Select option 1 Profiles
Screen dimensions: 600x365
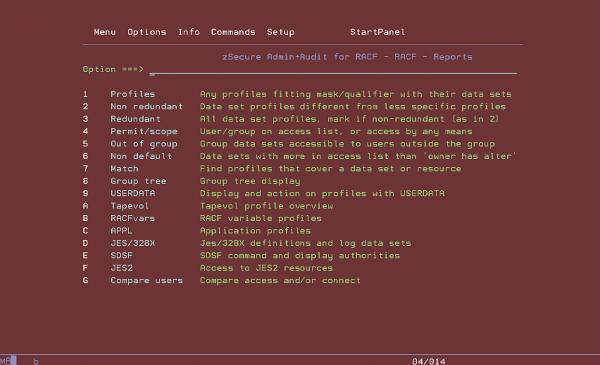pos(132,94)
